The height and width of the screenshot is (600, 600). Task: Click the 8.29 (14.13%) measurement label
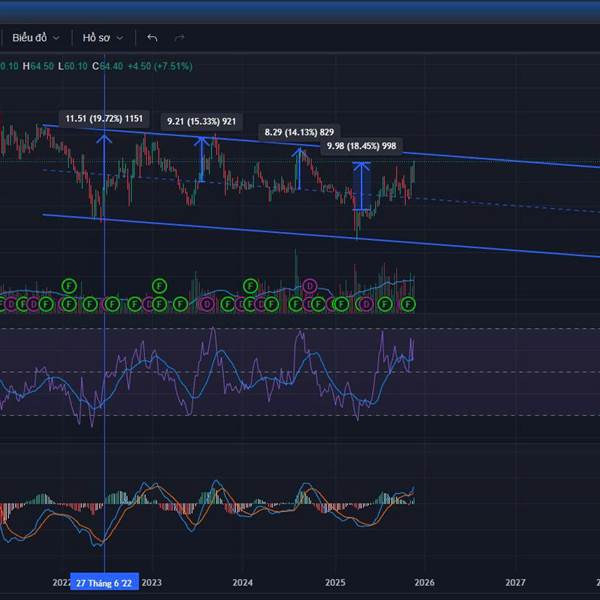(299, 132)
